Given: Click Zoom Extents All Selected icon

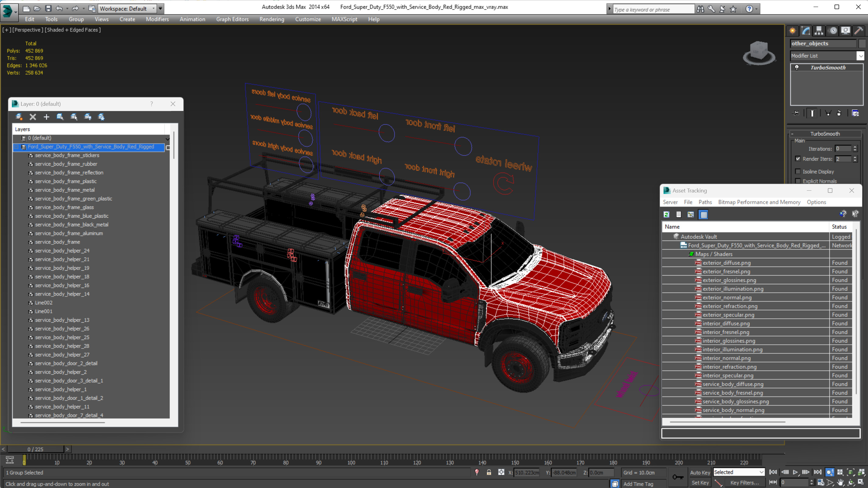Looking at the screenshot, I should [x=861, y=472].
